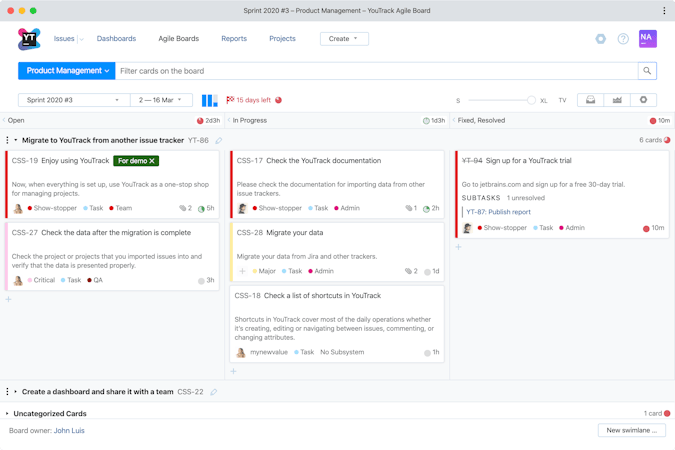Add a card in the Open column
This screenshot has height=450, width=675.
point(9,299)
